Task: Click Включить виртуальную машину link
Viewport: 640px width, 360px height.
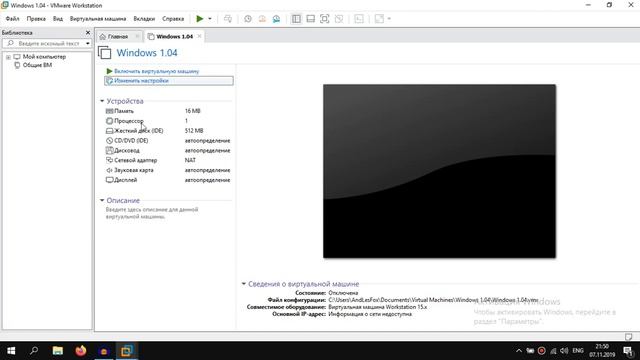Action: tap(156, 71)
